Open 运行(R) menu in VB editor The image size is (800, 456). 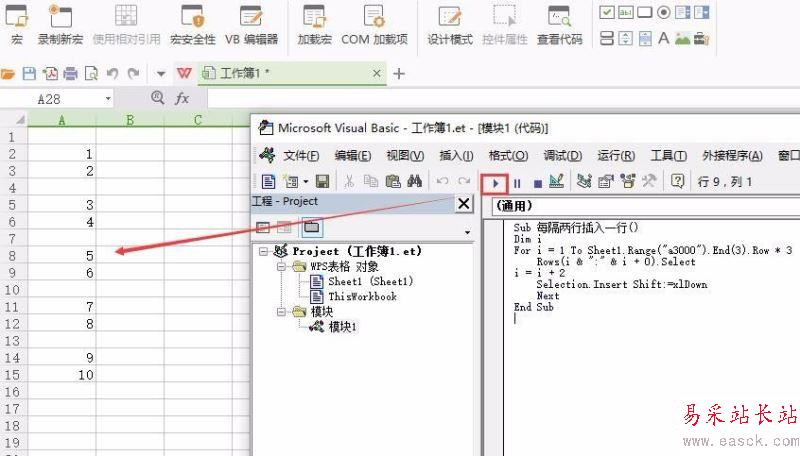[616, 156]
